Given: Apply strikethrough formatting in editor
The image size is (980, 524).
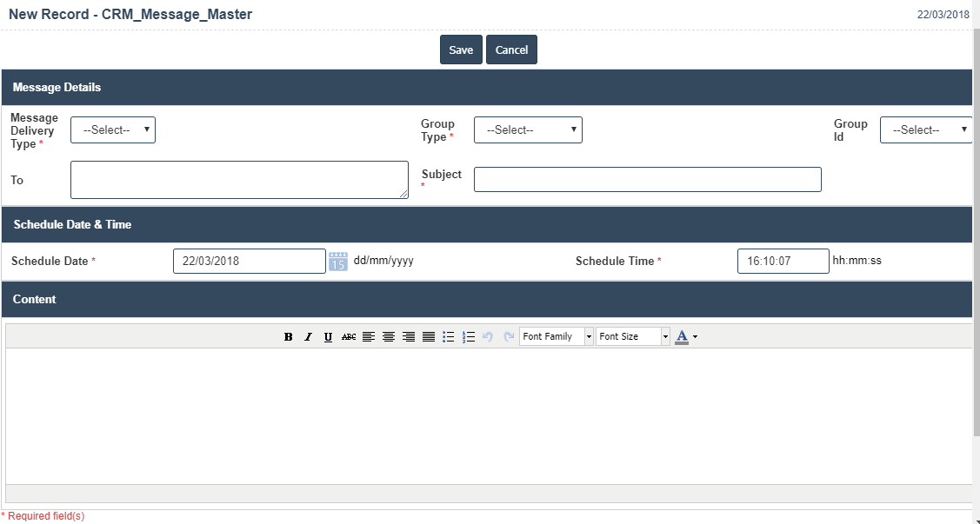Looking at the screenshot, I should [x=349, y=336].
